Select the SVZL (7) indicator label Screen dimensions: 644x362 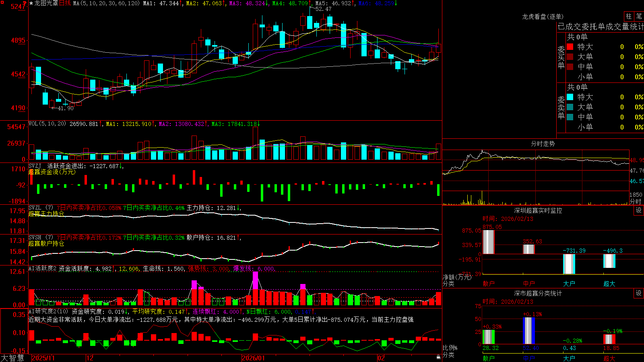pos(41,208)
